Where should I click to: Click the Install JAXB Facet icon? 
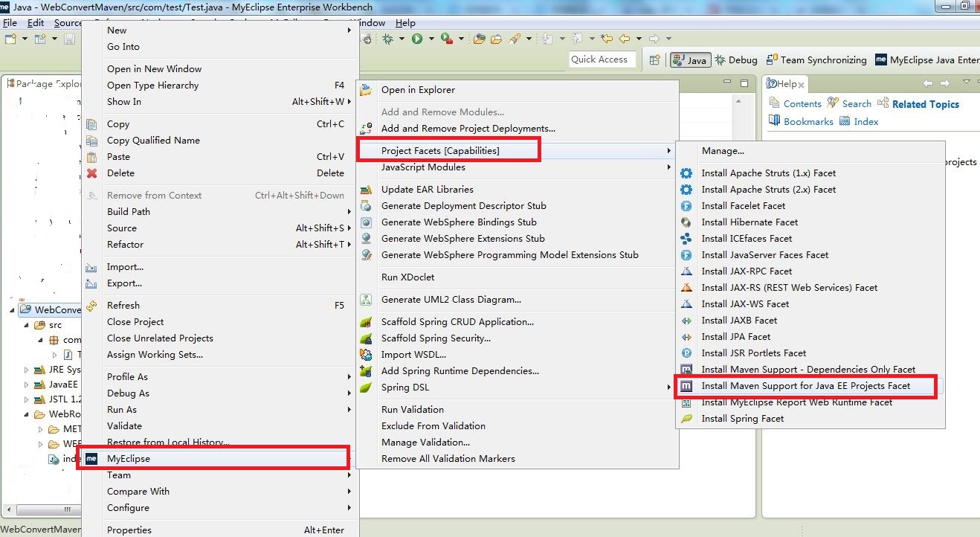tap(686, 321)
